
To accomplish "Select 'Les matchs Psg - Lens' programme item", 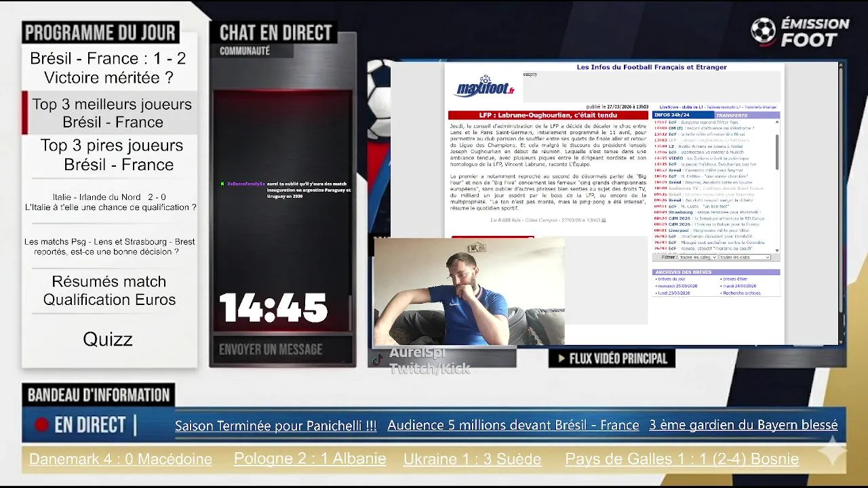I will (109, 247).
